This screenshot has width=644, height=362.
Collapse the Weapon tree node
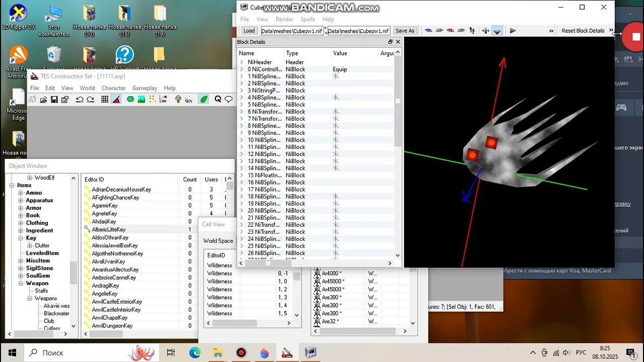21,284
